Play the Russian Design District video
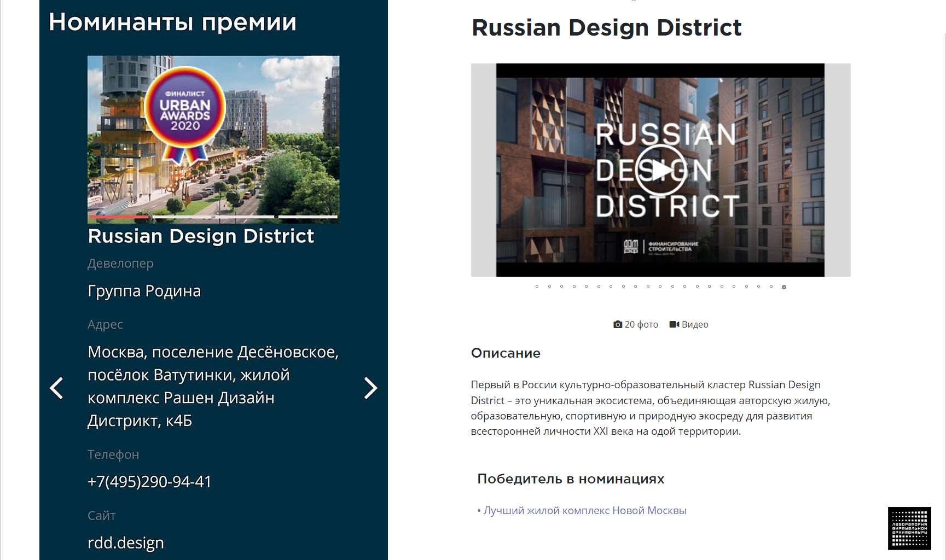946x560 pixels. (660, 170)
